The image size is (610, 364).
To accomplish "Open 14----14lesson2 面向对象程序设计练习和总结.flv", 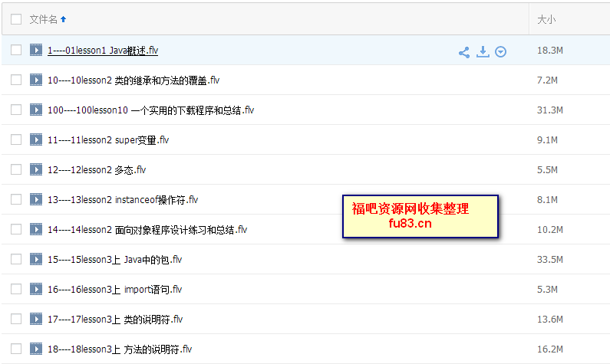I will (x=147, y=230).
